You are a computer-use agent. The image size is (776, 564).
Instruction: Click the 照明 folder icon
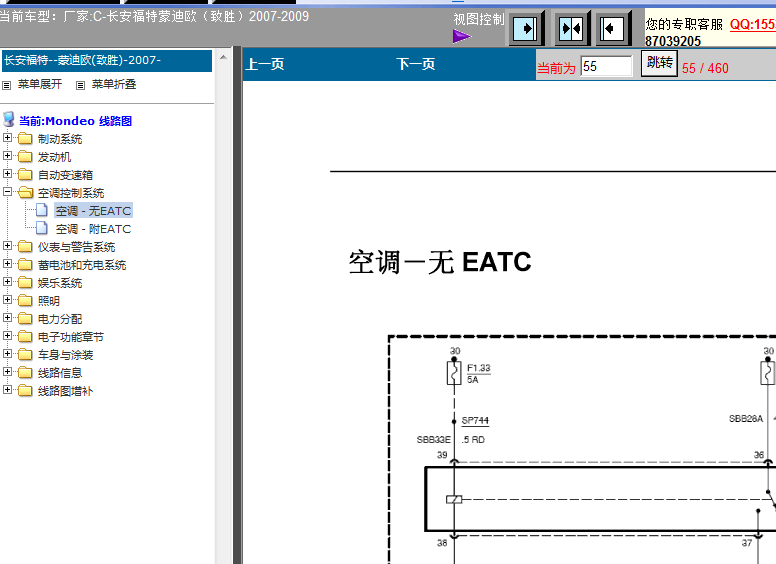click(25, 300)
